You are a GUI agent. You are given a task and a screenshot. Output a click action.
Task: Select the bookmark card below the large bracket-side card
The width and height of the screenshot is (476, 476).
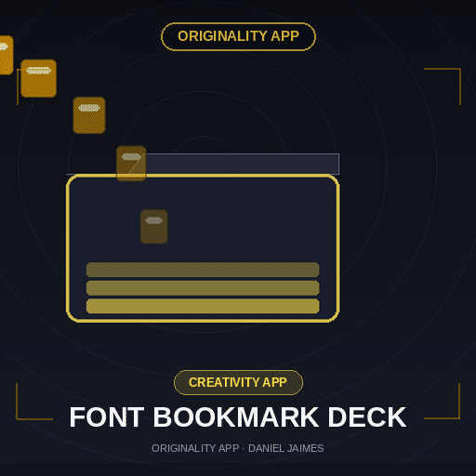pyautogui.click(x=89, y=115)
